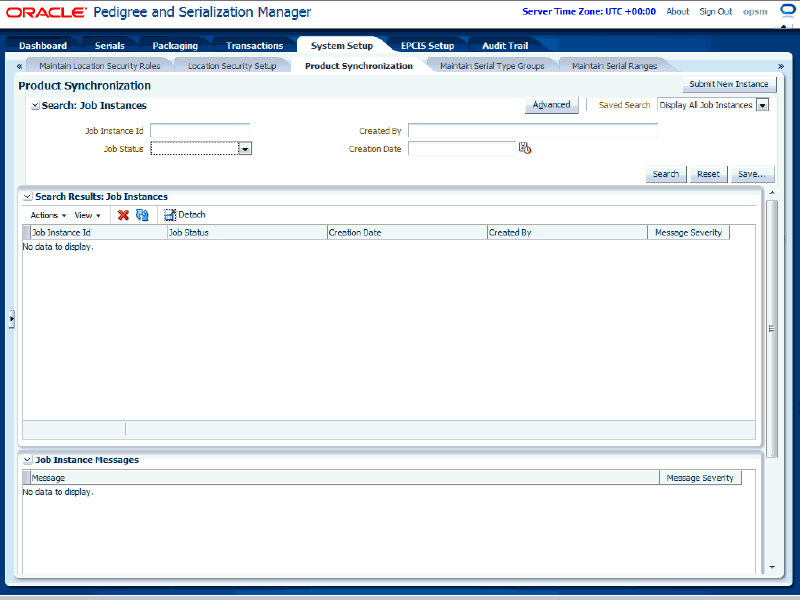This screenshot has width=800, height=600.
Task: Open the Saved Search dropdown
Action: [762, 105]
